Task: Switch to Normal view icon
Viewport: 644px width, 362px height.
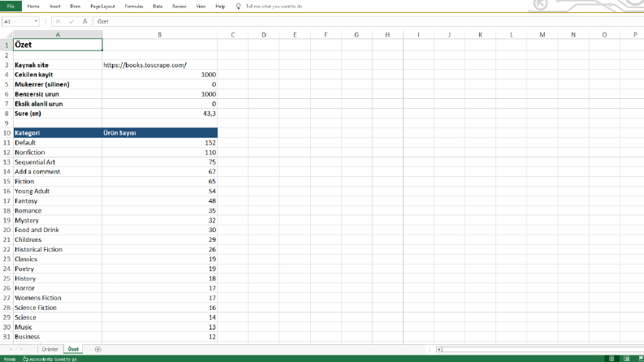Action: 612,359
